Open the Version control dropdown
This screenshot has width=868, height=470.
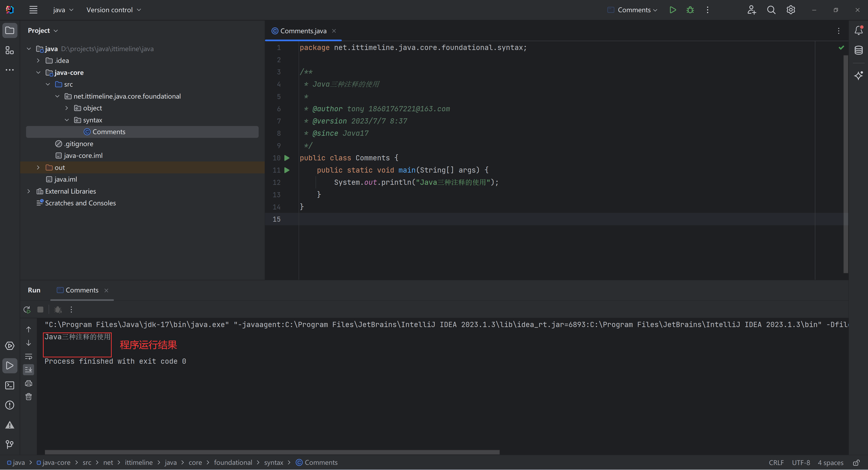(113, 10)
